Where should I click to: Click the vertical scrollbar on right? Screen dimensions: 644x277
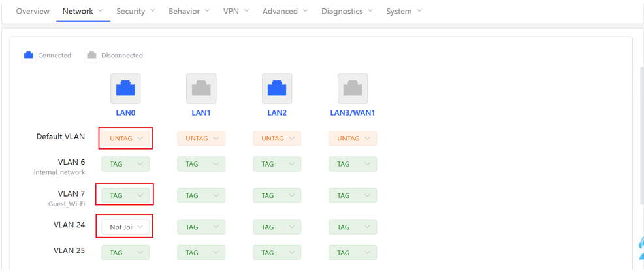pos(642,136)
